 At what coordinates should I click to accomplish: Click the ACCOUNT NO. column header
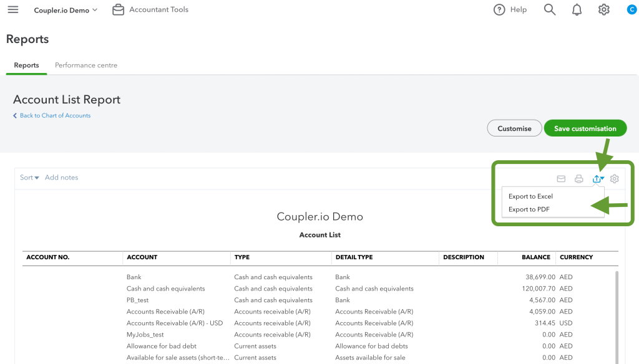(47, 257)
